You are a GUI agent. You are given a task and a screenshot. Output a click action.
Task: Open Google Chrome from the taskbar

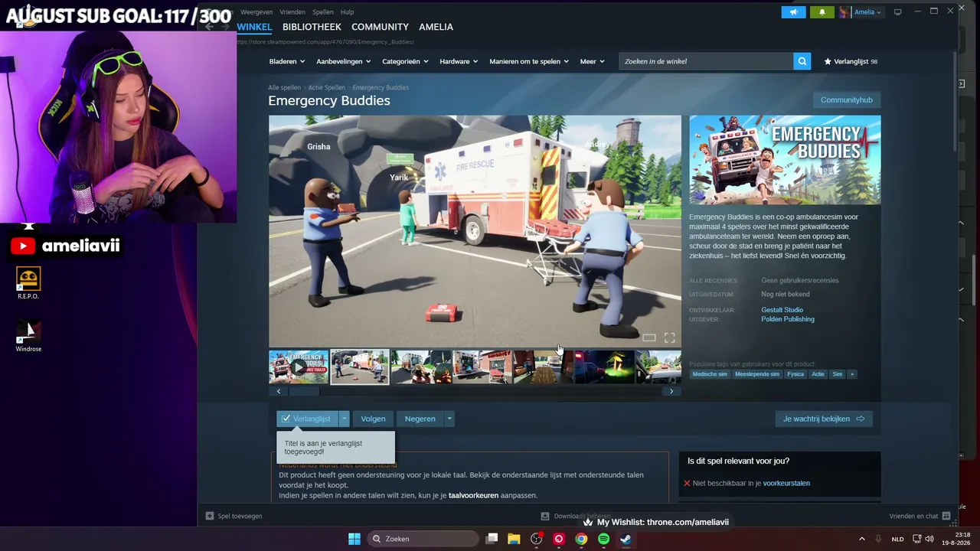coord(581,539)
